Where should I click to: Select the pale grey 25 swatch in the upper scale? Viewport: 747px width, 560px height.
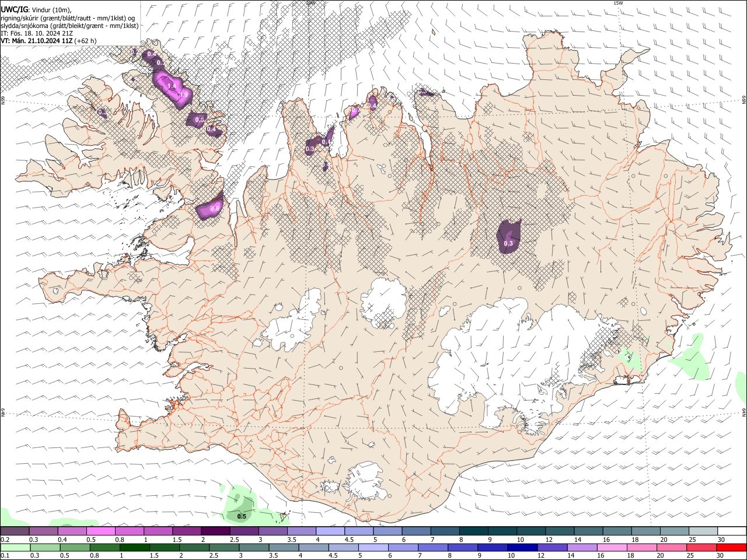pyautogui.click(x=703, y=531)
